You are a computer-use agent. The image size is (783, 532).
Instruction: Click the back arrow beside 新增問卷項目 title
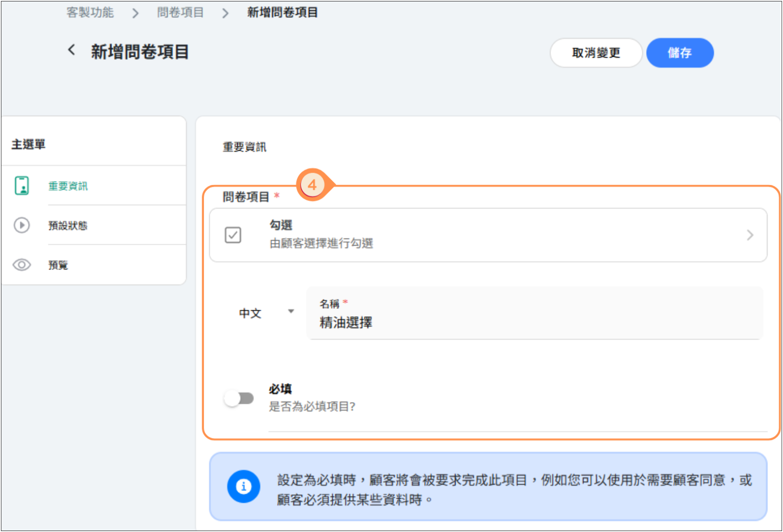[x=72, y=50]
